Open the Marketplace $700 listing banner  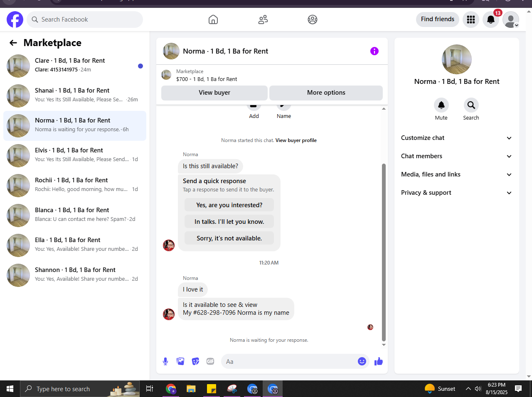272,75
